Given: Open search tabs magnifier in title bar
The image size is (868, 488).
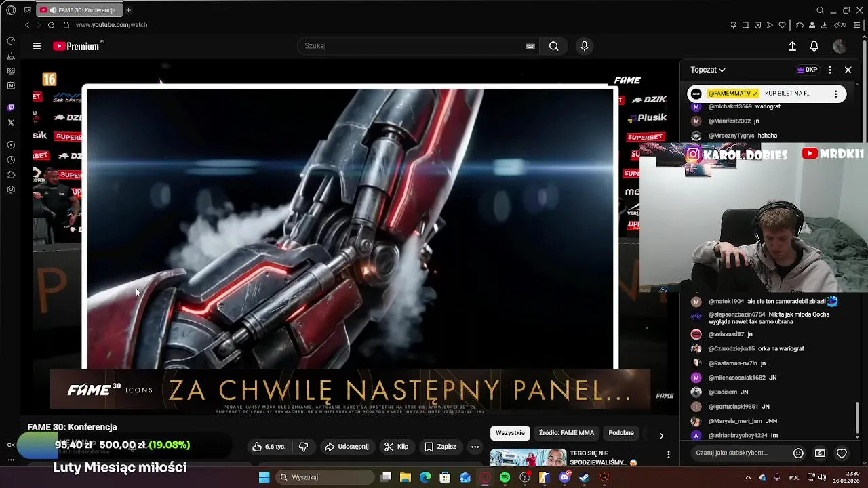Looking at the screenshot, I should 820,10.
